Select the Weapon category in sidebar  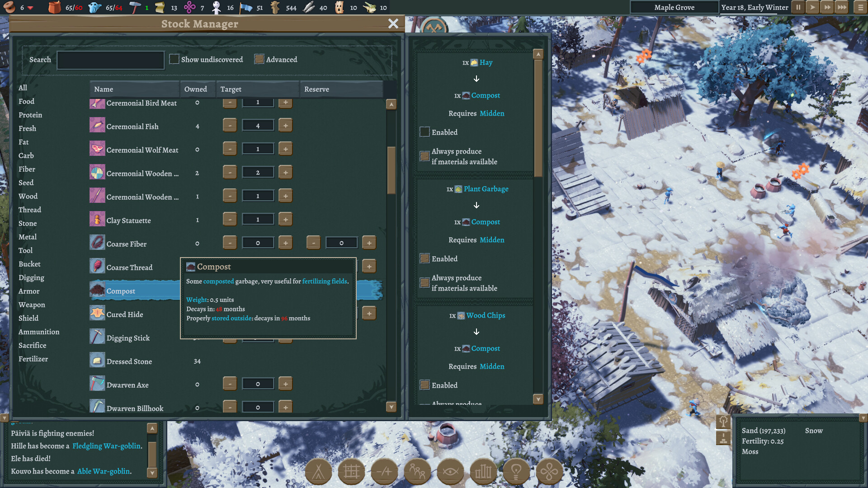click(32, 305)
